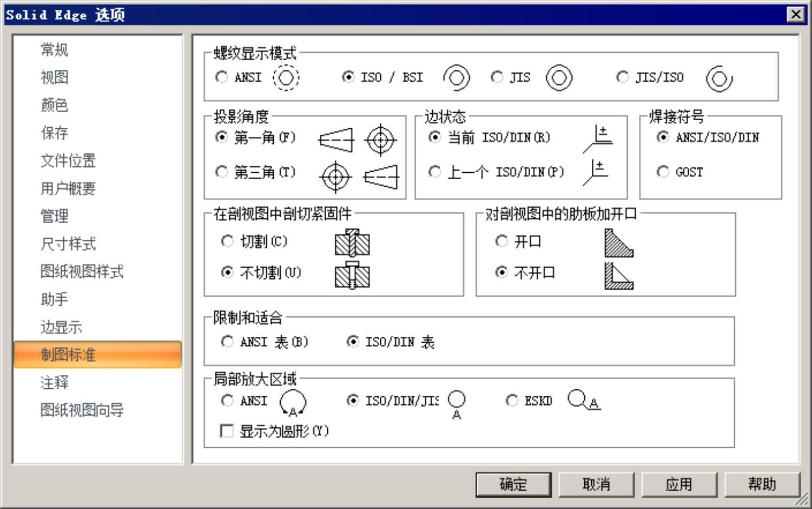Select ANSI thread display mode
The image size is (812, 509).
click(x=221, y=77)
